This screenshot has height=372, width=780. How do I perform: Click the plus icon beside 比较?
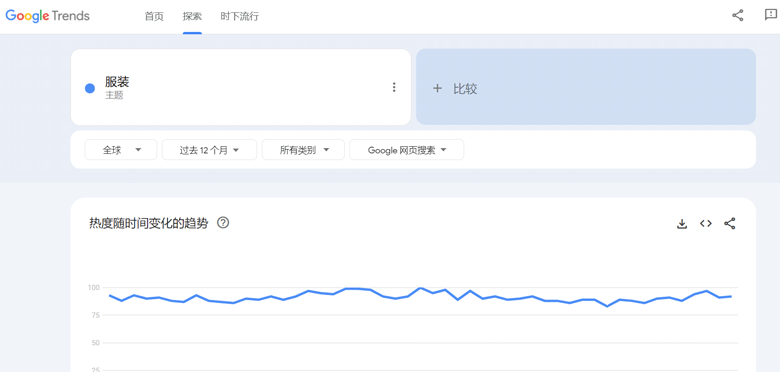tap(437, 89)
